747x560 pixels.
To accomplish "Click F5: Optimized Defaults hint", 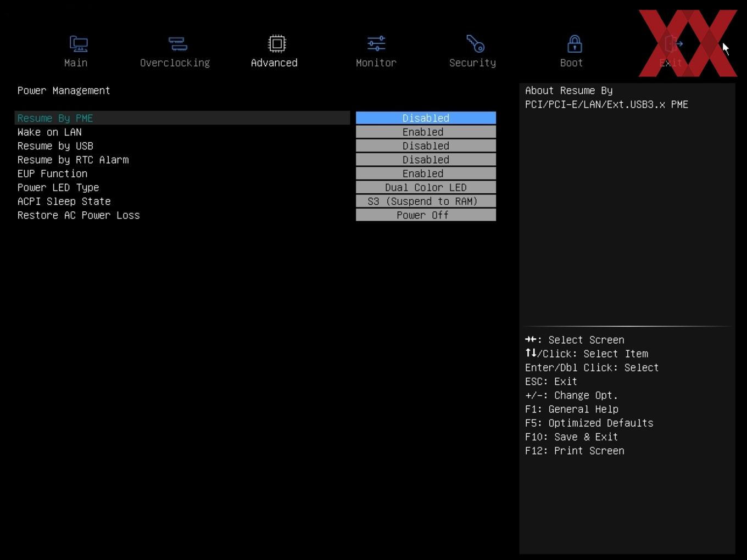I will [x=589, y=423].
